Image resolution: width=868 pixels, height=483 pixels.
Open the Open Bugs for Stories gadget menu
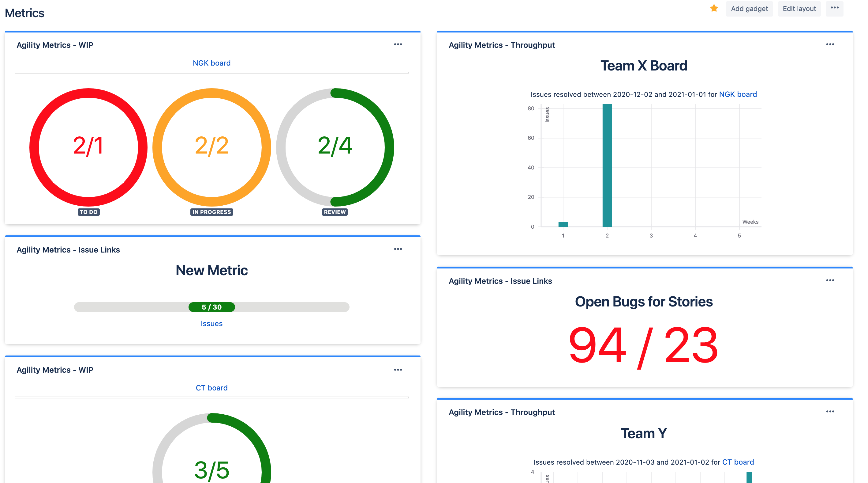point(830,280)
